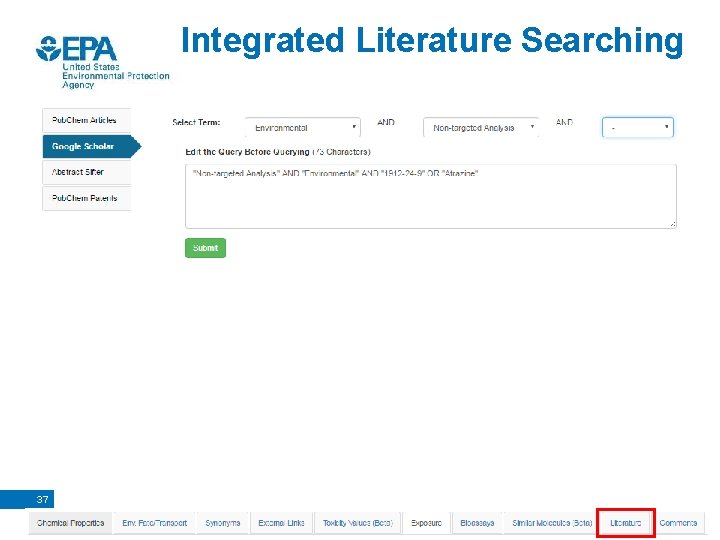Image resolution: width=720 pixels, height=540 pixels.
Task: Select the Literature tab
Action: point(625,523)
